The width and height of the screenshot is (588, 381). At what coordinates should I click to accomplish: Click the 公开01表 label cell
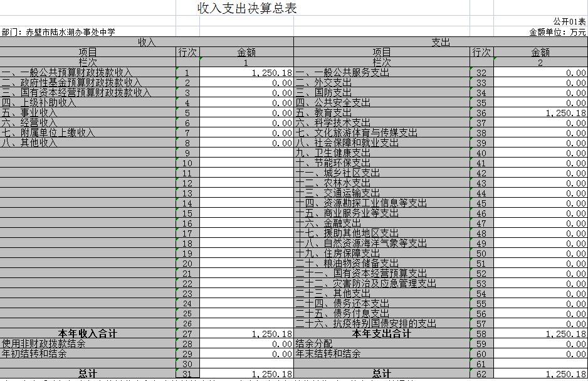point(569,21)
